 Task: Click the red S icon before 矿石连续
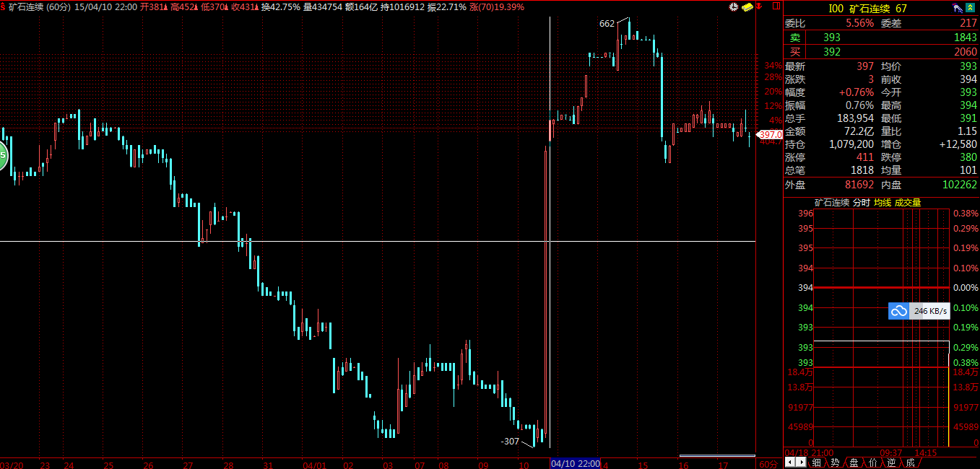click(x=4, y=6)
